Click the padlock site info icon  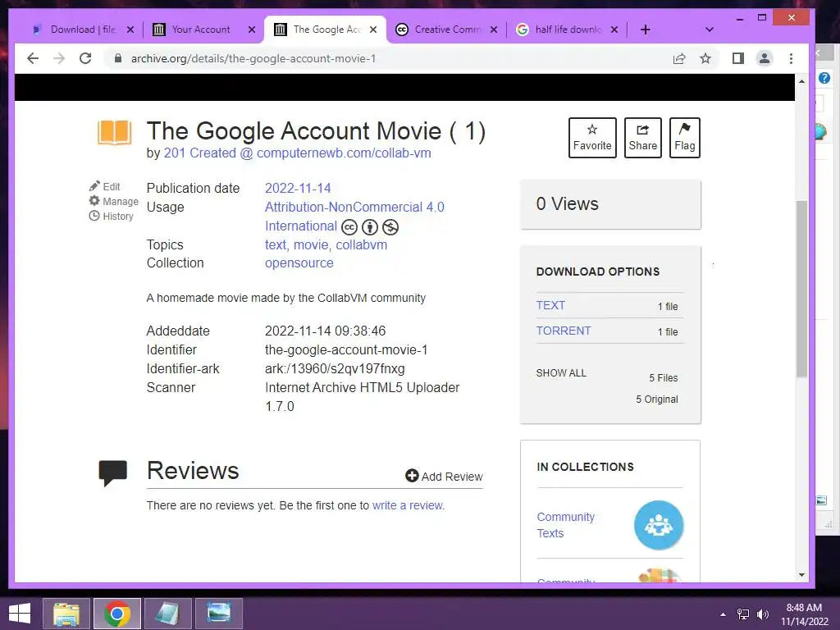point(118,58)
